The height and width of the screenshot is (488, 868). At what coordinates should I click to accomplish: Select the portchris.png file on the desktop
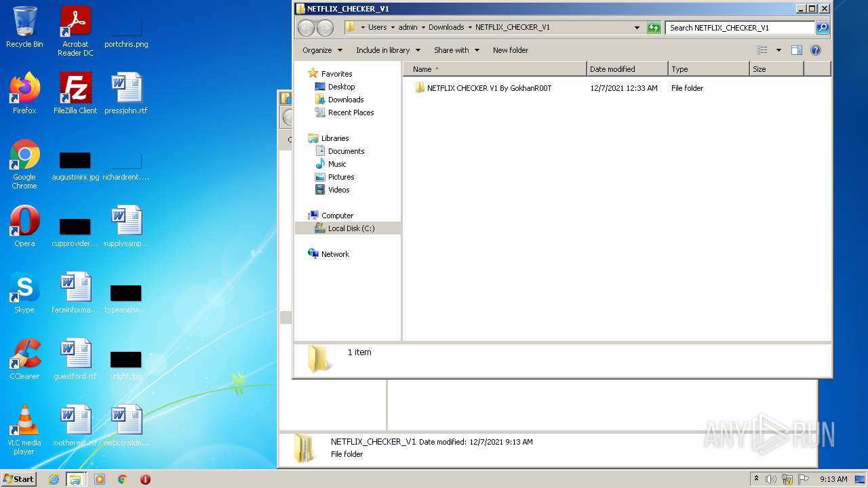[x=126, y=31]
